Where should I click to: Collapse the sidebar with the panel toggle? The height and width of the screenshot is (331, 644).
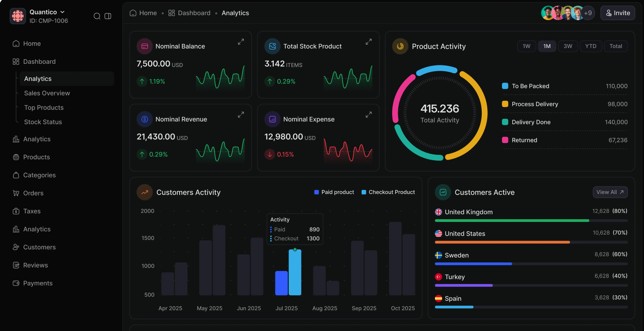[108, 16]
